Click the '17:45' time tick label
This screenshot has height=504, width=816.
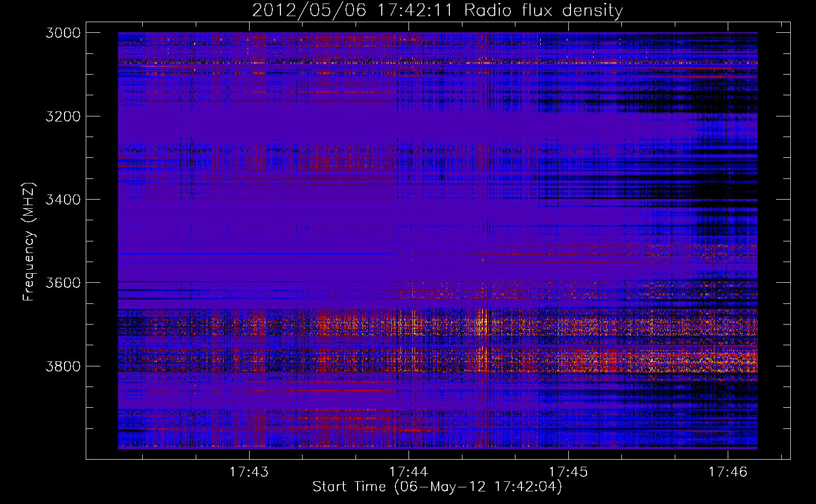coord(568,472)
